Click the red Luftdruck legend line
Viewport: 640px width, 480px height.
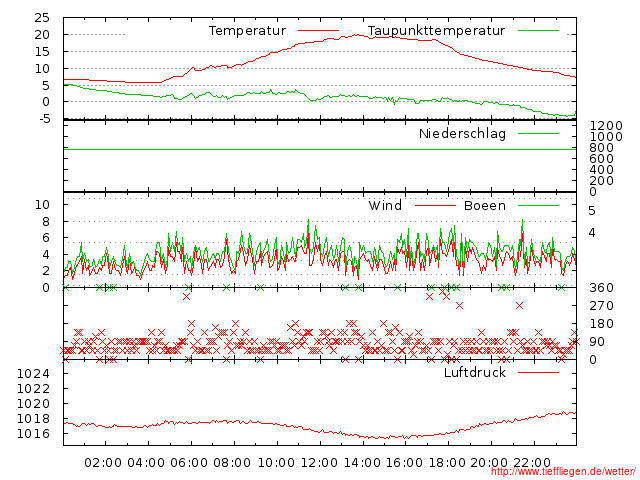[x=538, y=372]
